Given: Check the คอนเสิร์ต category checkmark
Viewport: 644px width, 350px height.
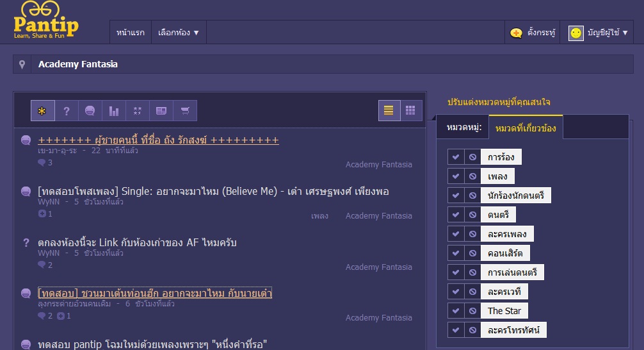Looking at the screenshot, I should coord(456,253).
